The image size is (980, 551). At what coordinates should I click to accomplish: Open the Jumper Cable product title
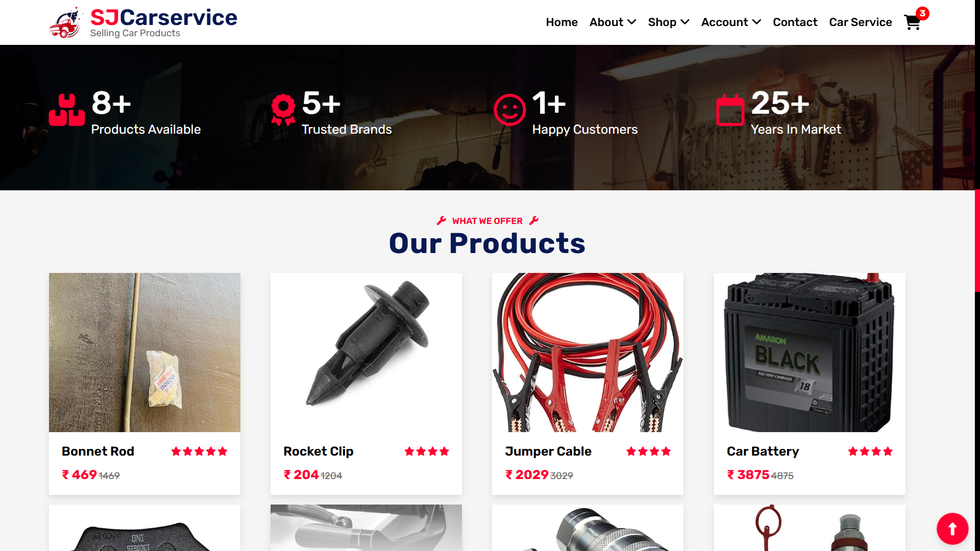548,452
